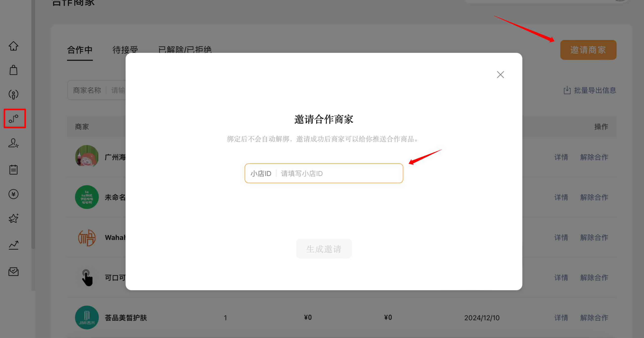Click the mail envelope sidebar icon

coord(13,272)
